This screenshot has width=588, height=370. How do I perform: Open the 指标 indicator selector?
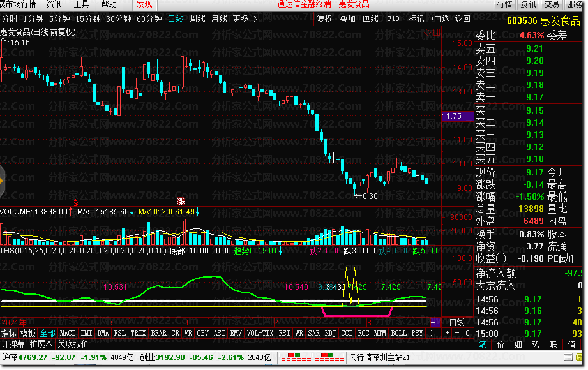click(9, 333)
